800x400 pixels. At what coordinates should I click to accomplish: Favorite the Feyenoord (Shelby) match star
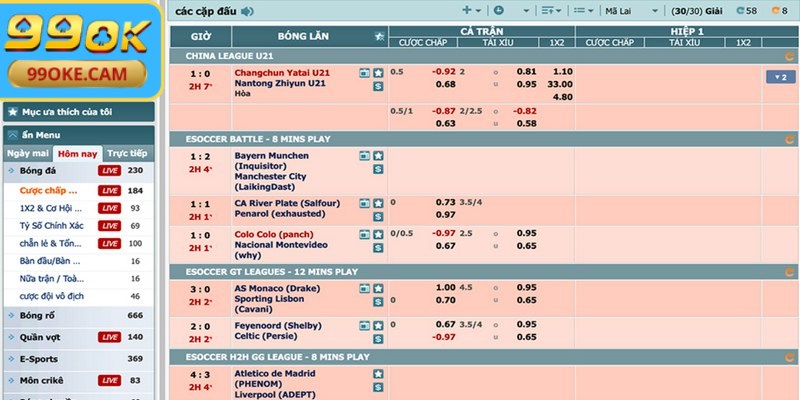click(378, 326)
